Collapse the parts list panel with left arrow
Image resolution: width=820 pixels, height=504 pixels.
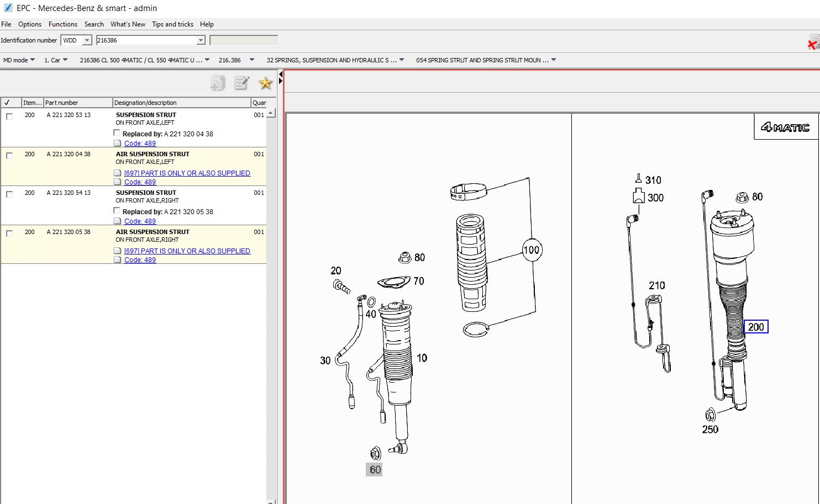280,74
